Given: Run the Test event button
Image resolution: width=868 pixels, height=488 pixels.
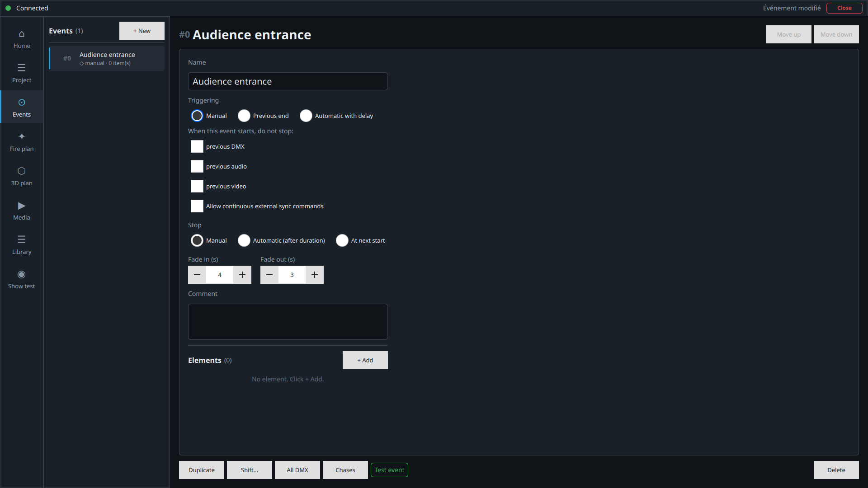Looking at the screenshot, I should pos(389,470).
